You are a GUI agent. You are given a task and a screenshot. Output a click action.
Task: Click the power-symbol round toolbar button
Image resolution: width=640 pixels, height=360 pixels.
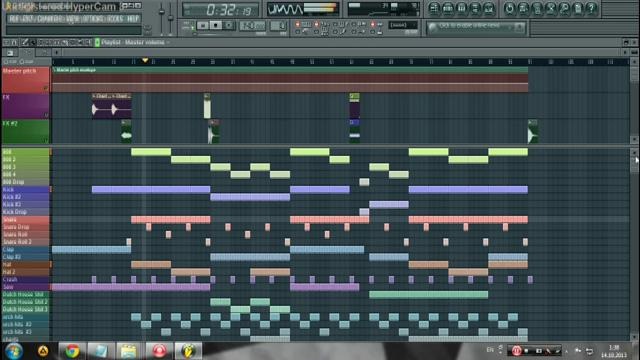(x=509, y=8)
